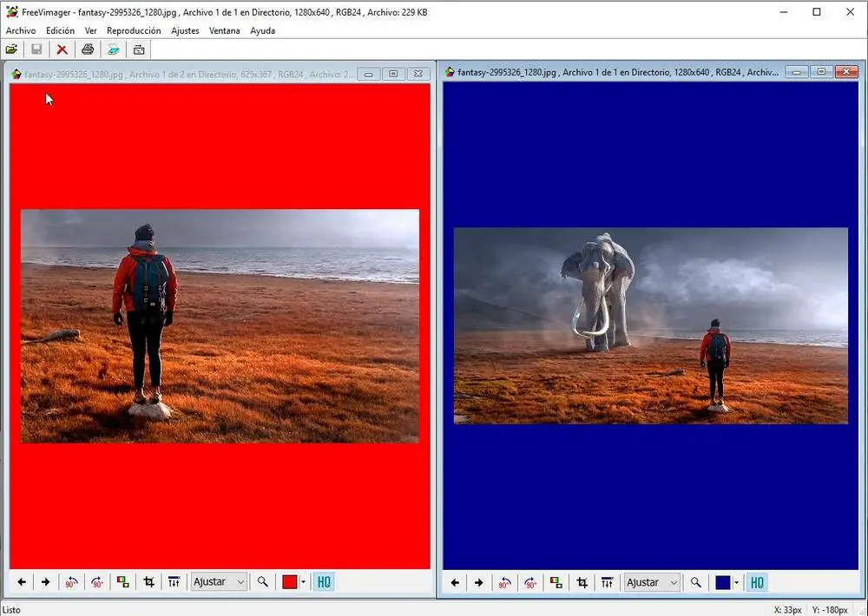Screen dimensions: 868x616
Task: Go to next image in red window
Action: coord(45,581)
